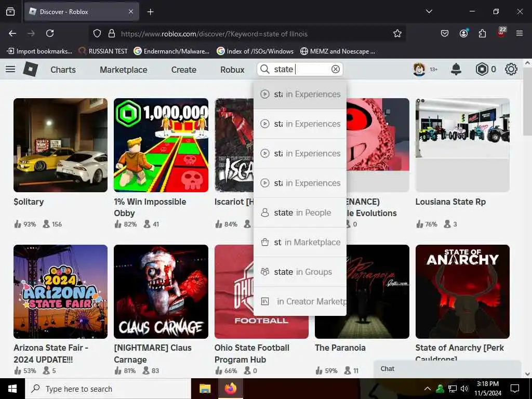Screen dimensions: 532x399
Task: Open Roblox notifications bell
Action: point(456,69)
